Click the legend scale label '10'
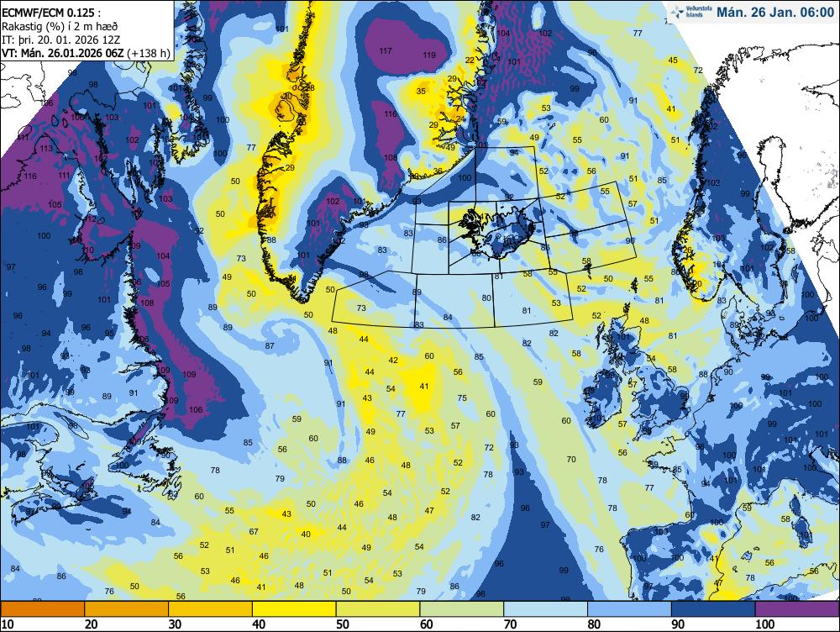 [8, 624]
